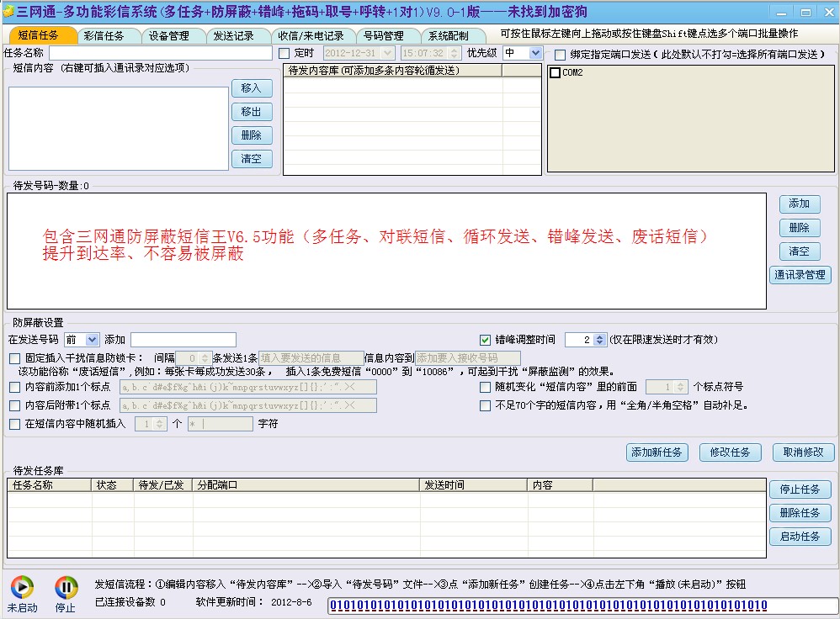Click the random insert count spinner
Image resolution: width=840 pixels, height=619 pixels.
click(x=160, y=424)
